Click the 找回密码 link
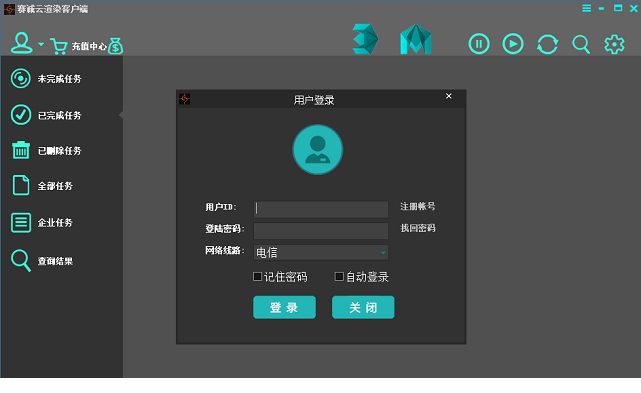The width and height of the screenshot is (641, 393). click(417, 228)
